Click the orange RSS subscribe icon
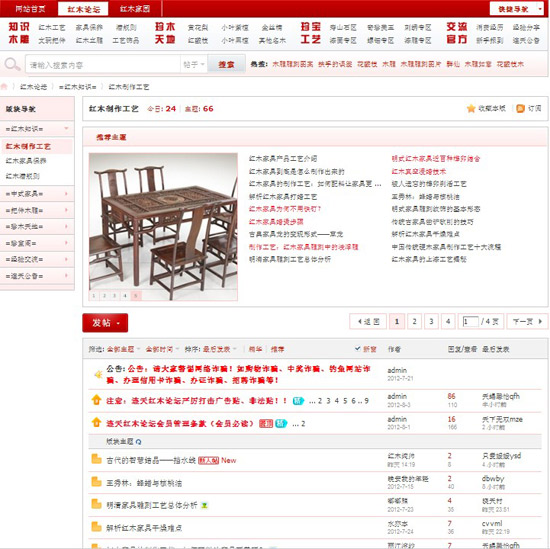This screenshot has width=550, height=549. tap(520, 108)
